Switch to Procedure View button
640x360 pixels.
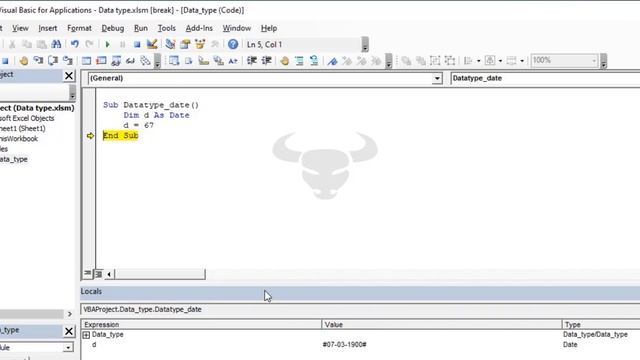coord(87,273)
